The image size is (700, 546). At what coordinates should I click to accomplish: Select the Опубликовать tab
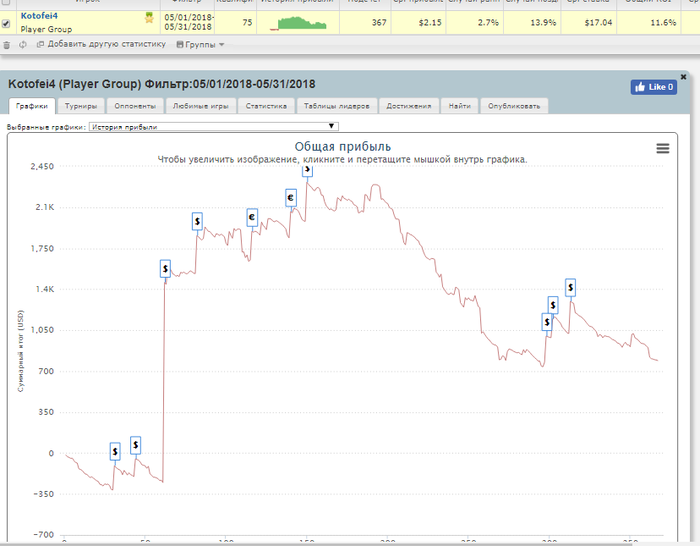[x=514, y=106]
